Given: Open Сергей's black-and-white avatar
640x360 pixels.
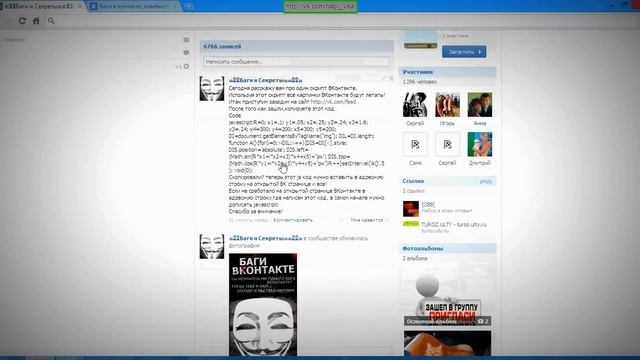Looking at the screenshot, I should pos(415,104).
